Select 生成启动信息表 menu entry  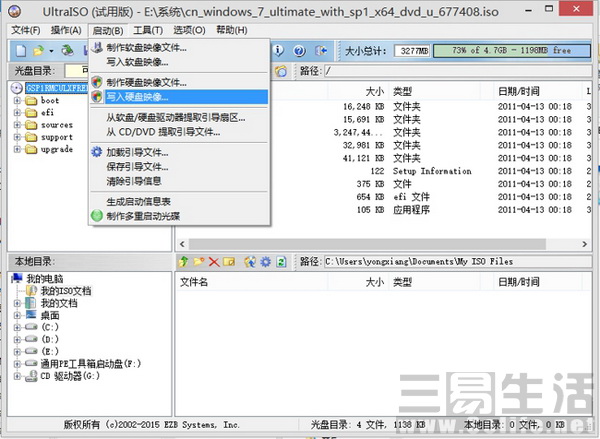(x=179, y=201)
